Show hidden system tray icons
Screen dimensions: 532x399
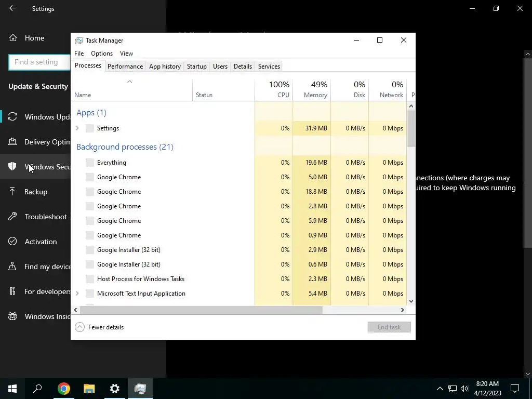coord(440,389)
